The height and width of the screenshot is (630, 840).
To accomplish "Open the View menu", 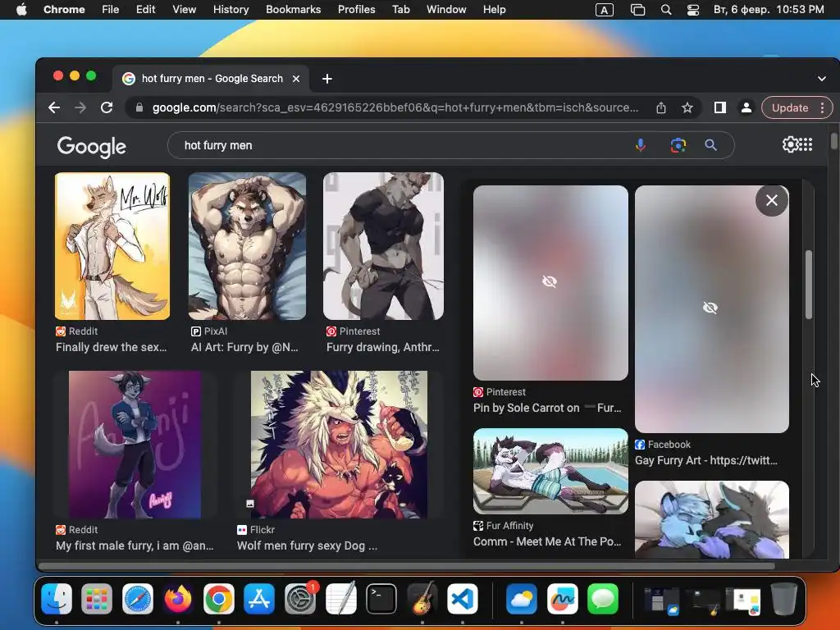I will [x=185, y=10].
